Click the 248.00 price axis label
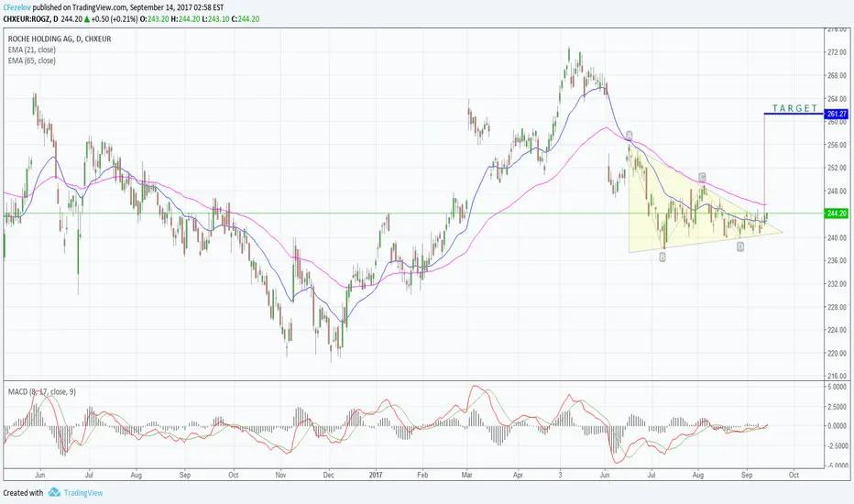Screen dimensions: 854x504 pyautogui.click(x=838, y=192)
